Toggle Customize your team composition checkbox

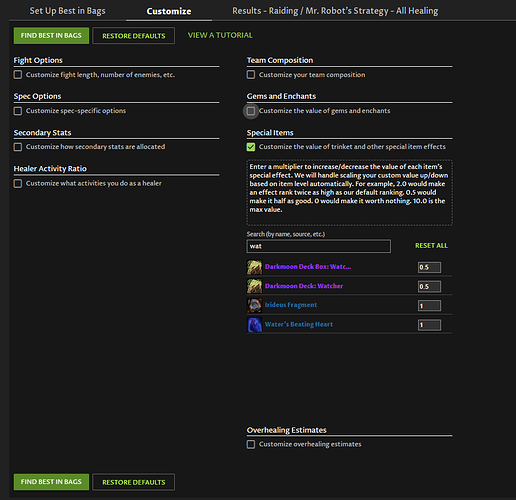click(251, 75)
